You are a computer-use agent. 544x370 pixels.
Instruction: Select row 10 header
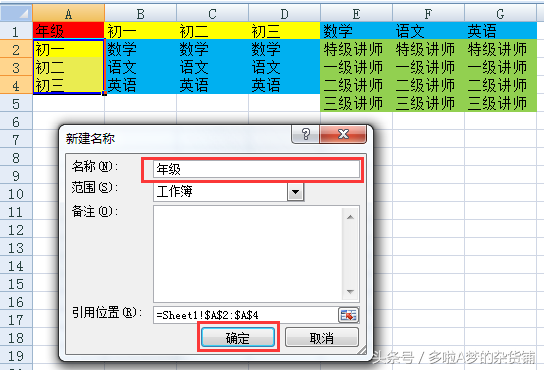[x=16, y=194]
